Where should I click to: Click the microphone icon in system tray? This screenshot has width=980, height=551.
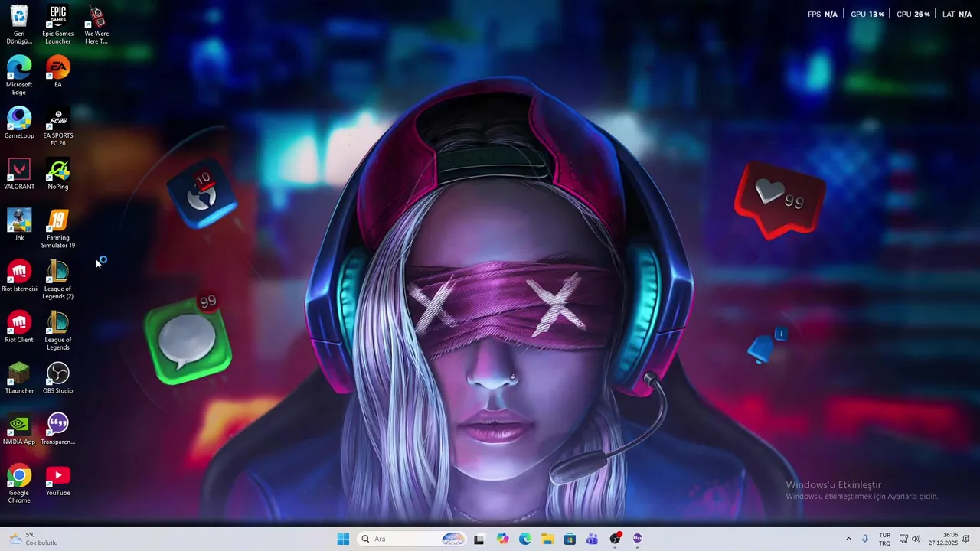865,539
